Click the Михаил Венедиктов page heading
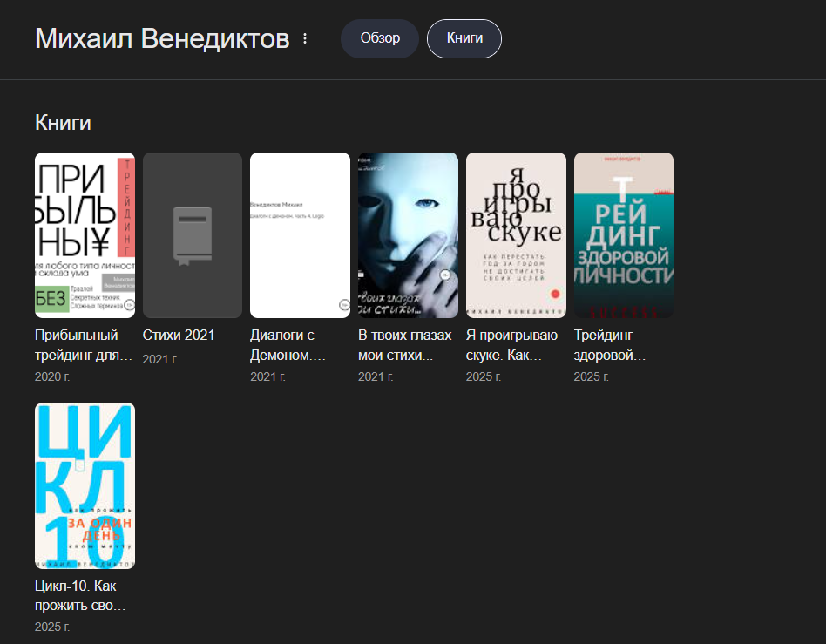826x644 pixels. 162,39
